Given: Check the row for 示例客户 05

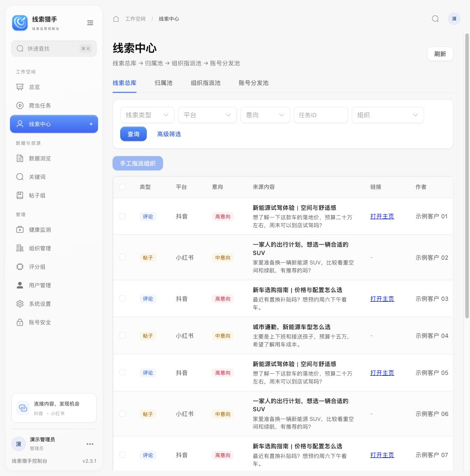Looking at the screenshot, I should [122, 373].
